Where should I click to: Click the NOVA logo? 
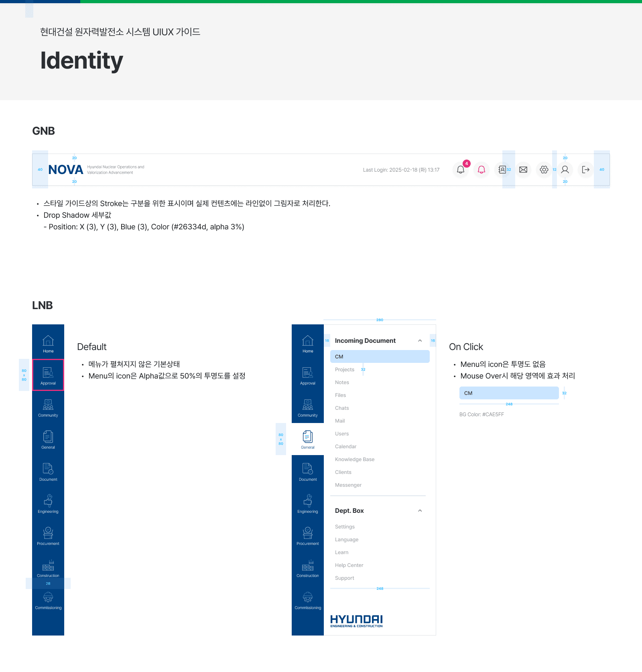[x=66, y=170]
